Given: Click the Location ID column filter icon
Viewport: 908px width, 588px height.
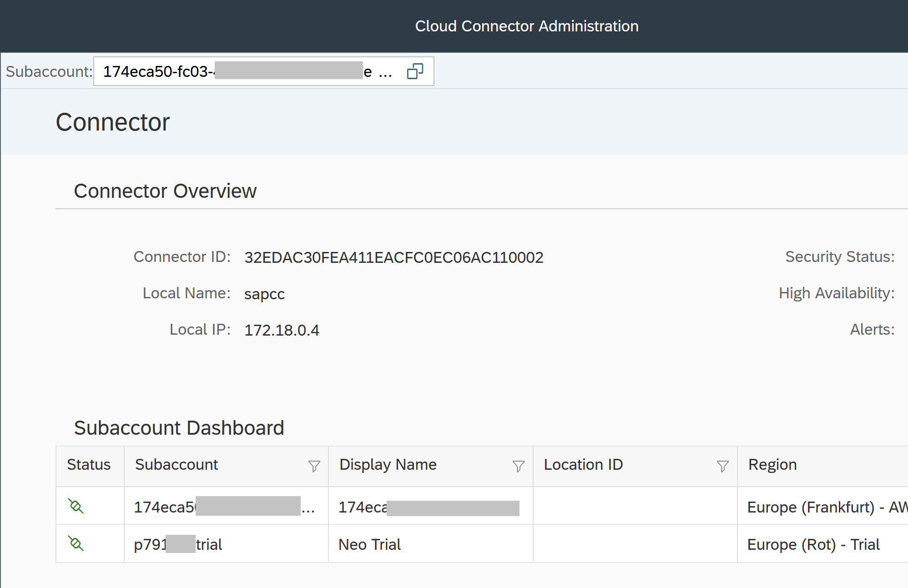Looking at the screenshot, I should coord(722,466).
